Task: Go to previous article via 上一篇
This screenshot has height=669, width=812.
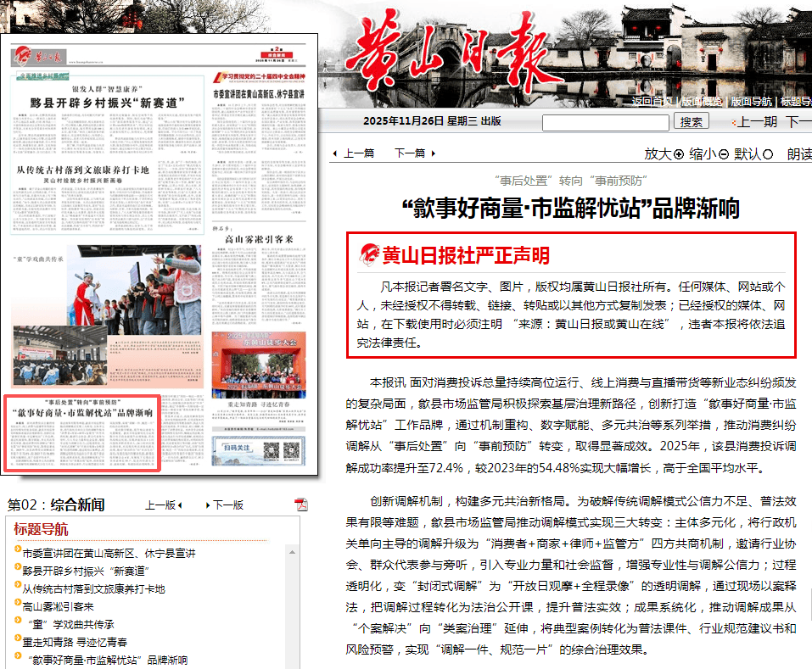Action: (x=358, y=153)
